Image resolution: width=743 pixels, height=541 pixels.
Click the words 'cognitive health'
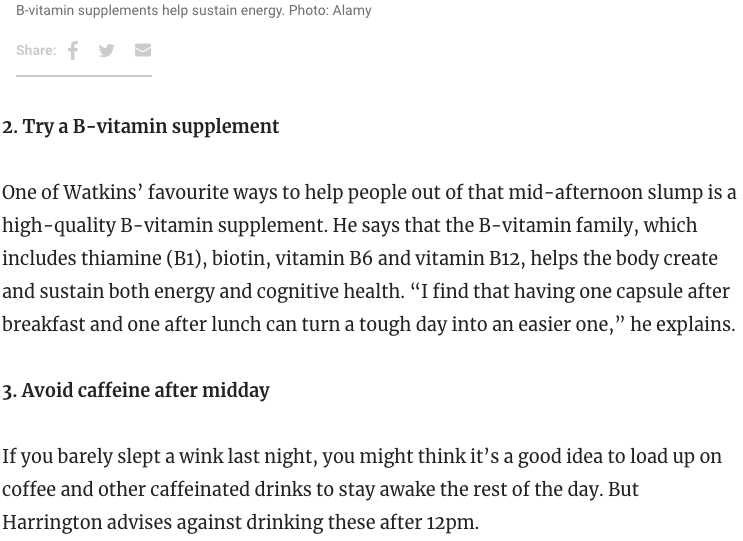328,291
